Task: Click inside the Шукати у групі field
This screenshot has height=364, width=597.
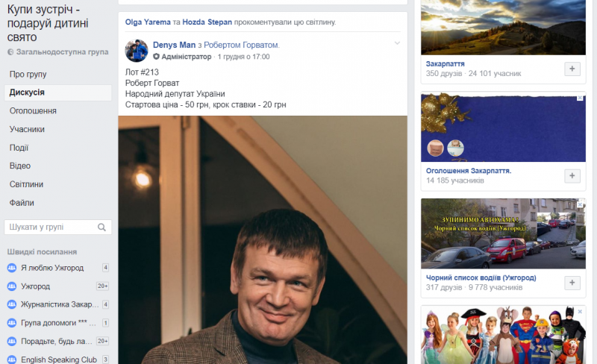Action: point(58,228)
